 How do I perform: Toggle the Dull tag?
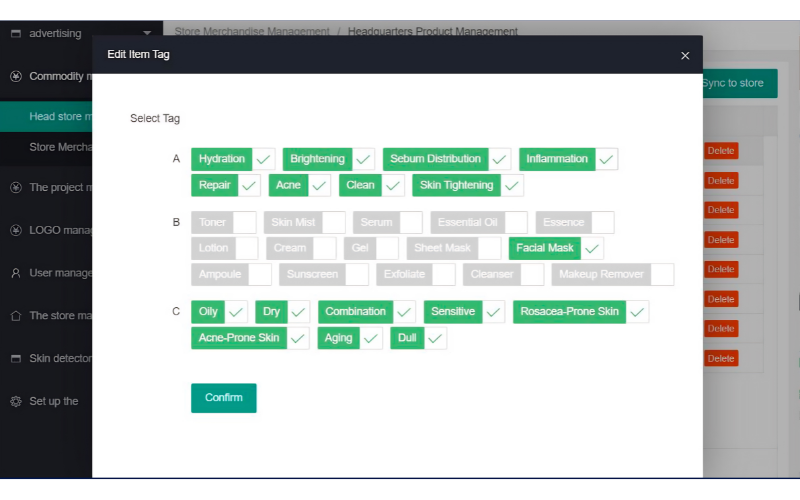(418, 338)
